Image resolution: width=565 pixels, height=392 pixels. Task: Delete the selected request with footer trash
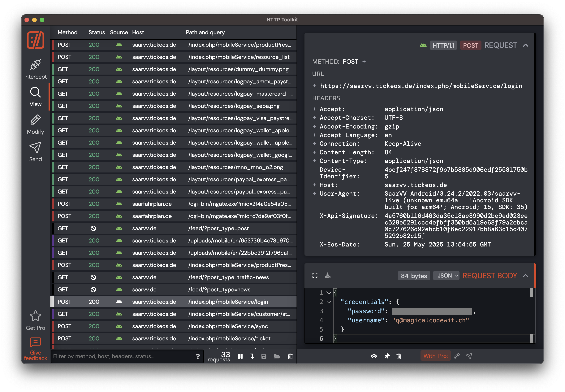tap(399, 356)
